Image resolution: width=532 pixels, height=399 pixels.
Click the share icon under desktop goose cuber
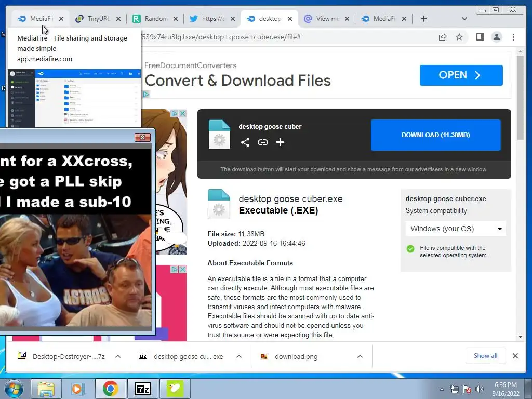(x=245, y=142)
